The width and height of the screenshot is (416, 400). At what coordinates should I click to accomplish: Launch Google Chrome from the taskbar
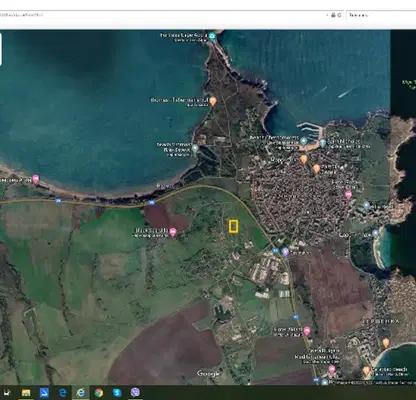98,393
